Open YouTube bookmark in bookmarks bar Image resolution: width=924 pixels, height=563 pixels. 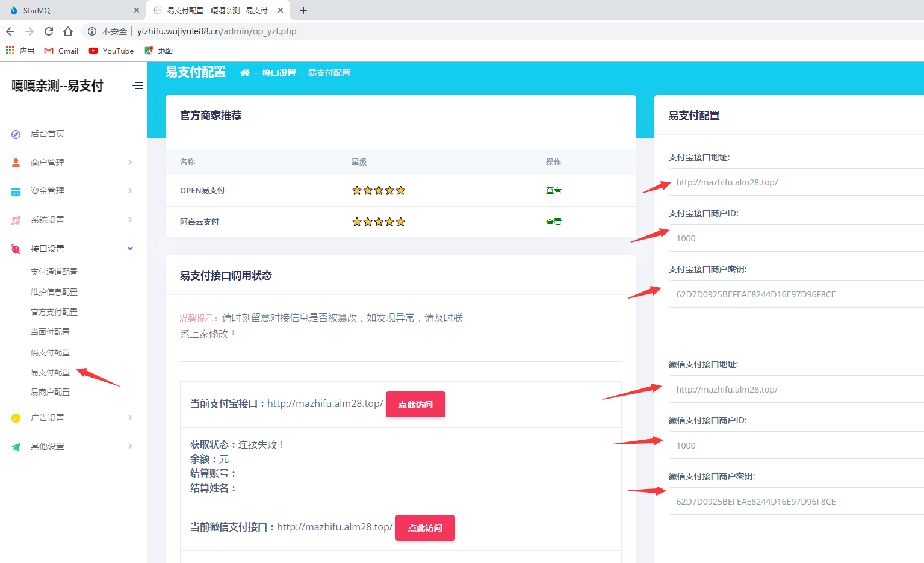point(111,51)
